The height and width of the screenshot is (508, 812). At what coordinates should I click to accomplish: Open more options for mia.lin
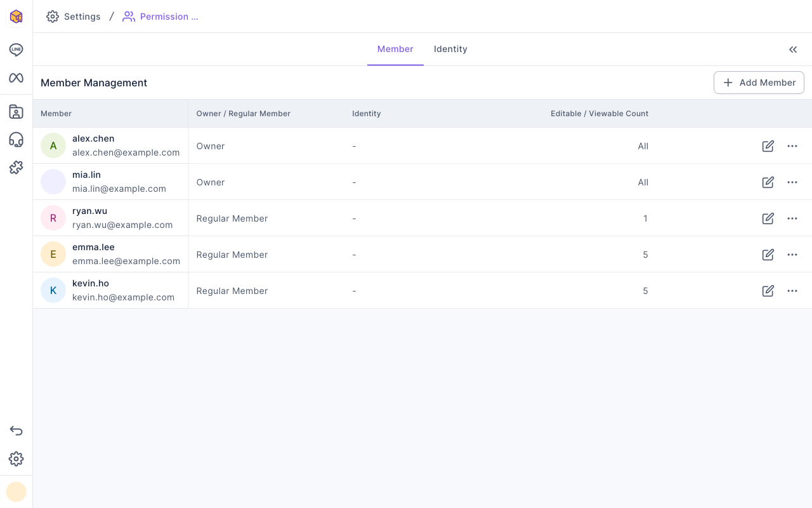[x=792, y=182]
